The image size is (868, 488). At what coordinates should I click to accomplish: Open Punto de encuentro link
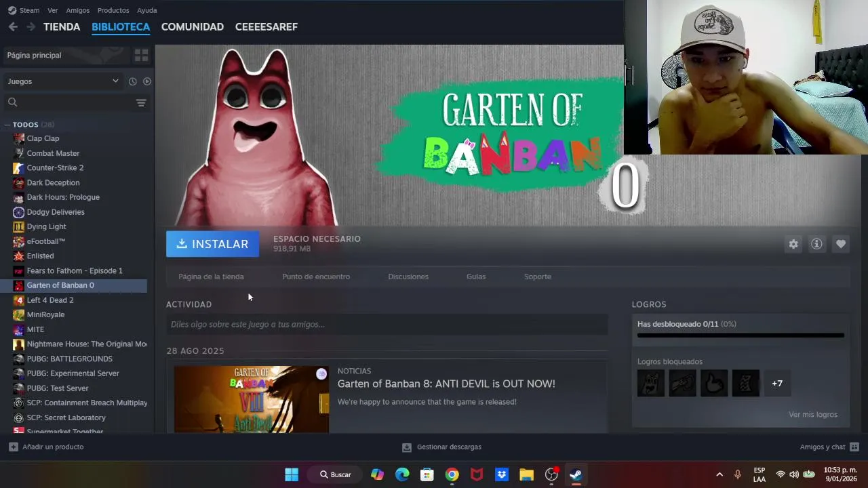point(316,277)
